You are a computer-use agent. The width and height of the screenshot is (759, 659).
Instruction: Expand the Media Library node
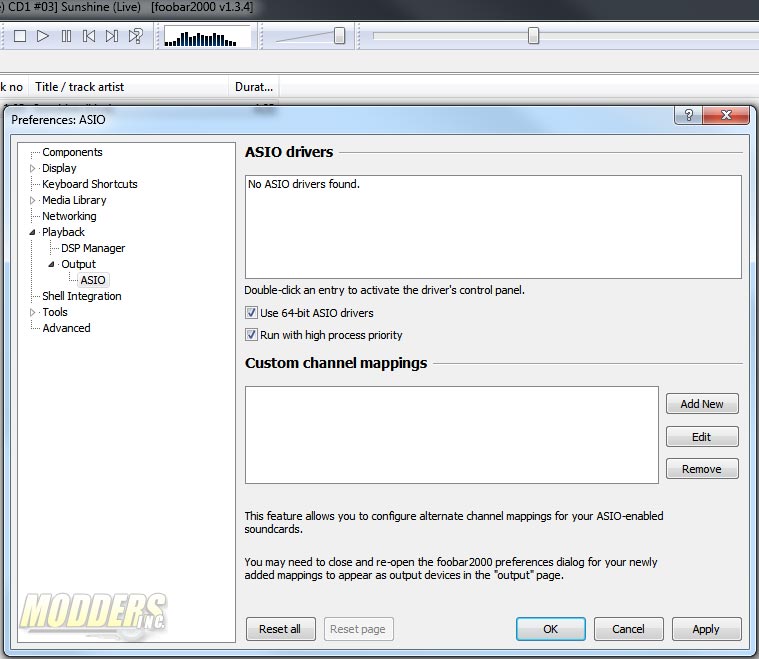pos(32,200)
